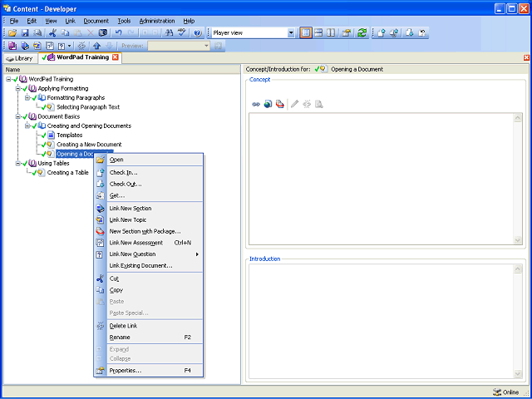This screenshot has width=532, height=399.
Task: Click the Find binoculars icon
Action: pyautogui.click(x=169, y=33)
